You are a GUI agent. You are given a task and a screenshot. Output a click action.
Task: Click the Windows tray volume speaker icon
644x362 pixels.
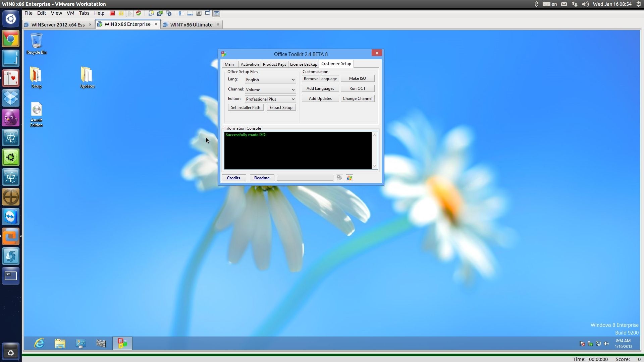[606, 344]
